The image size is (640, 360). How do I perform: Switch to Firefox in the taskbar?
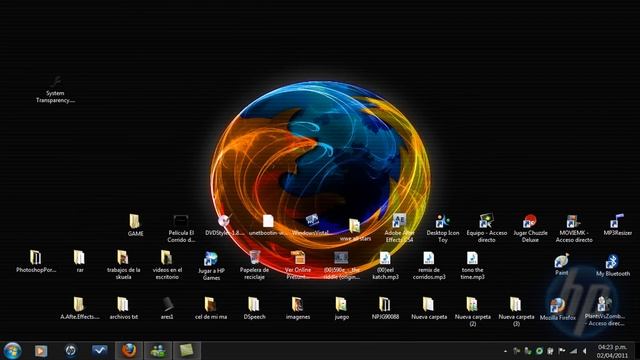[x=129, y=351]
